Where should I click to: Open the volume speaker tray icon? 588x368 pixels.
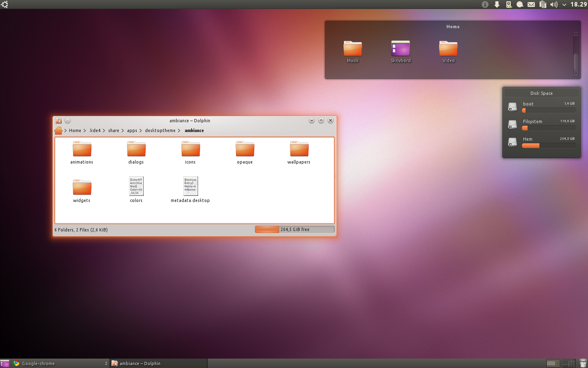554,4
